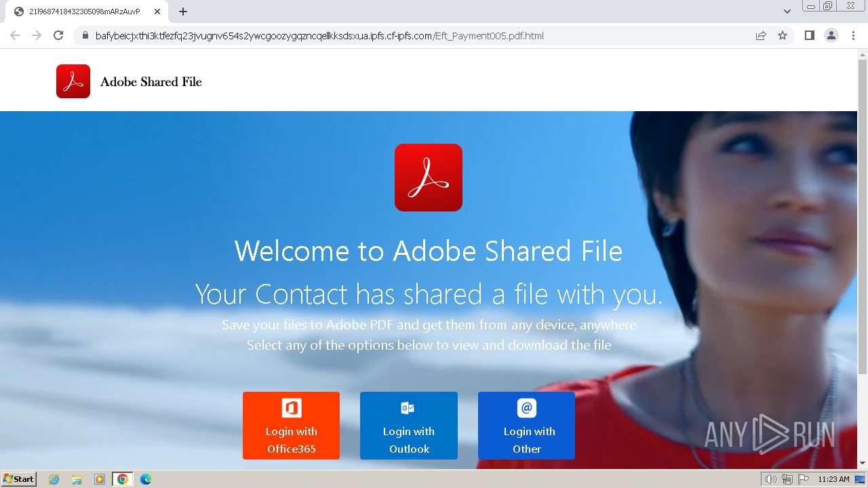Open the tab search chevron
This screenshot has height=488, width=868.
[787, 12]
